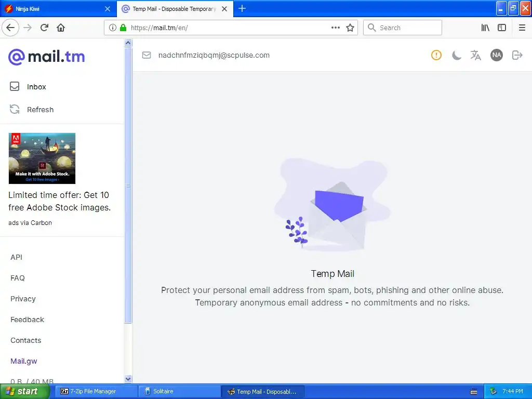Click the keyboard icon in system tray

[474, 392]
